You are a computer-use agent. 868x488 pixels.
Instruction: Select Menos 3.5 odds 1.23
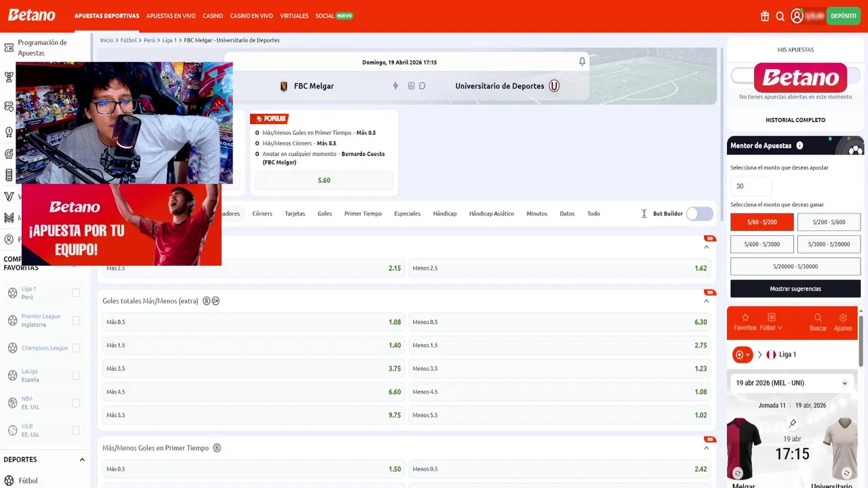(560, 369)
